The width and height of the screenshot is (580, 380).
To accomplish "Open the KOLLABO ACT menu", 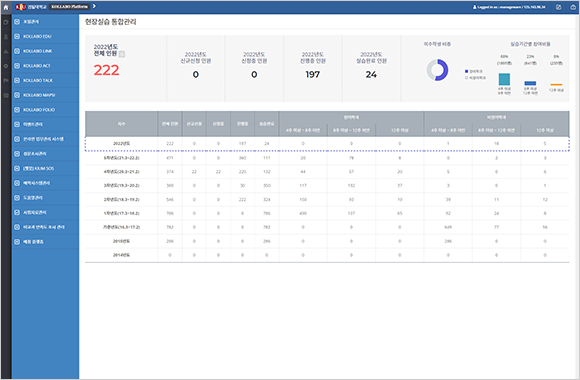I will tap(45, 65).
